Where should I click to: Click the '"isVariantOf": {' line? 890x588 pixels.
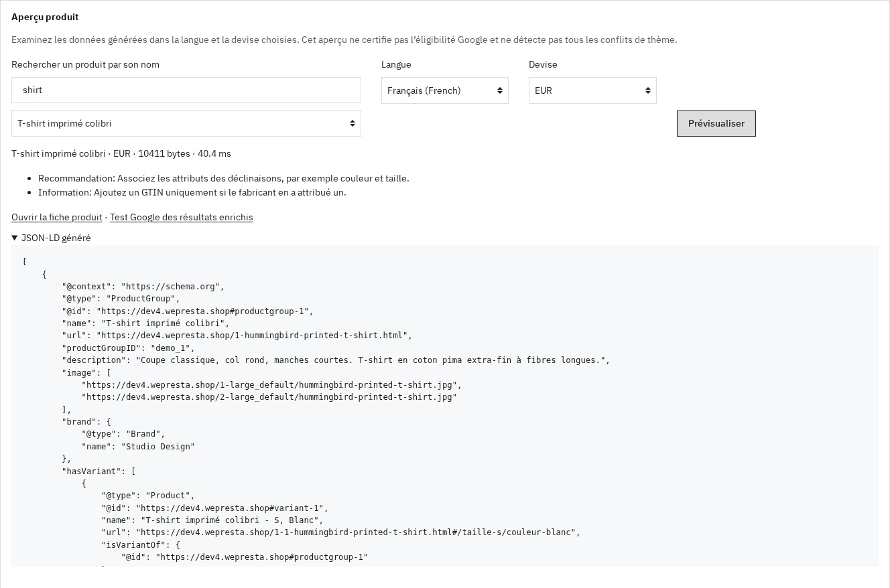click(141, 545)
